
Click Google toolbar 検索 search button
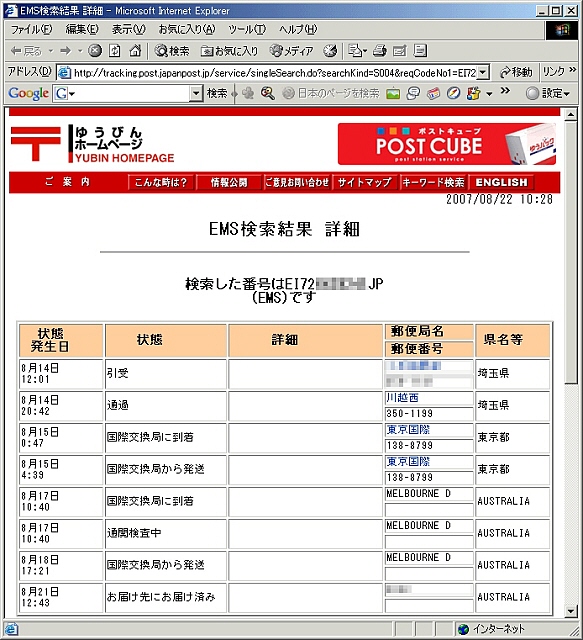click(x=217, y=93)
